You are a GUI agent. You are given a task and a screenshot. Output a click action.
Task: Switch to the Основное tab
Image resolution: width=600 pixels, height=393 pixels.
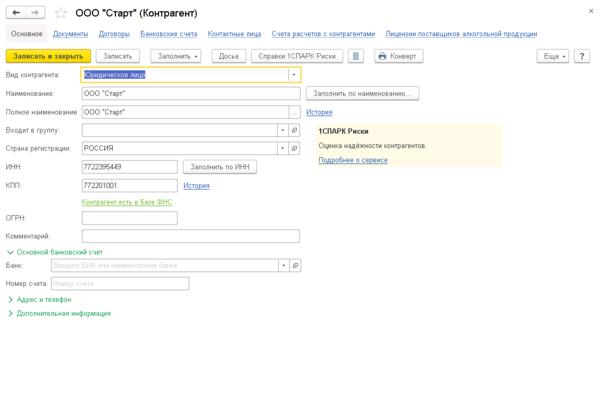pyautogui.click(x=26, y=34)
